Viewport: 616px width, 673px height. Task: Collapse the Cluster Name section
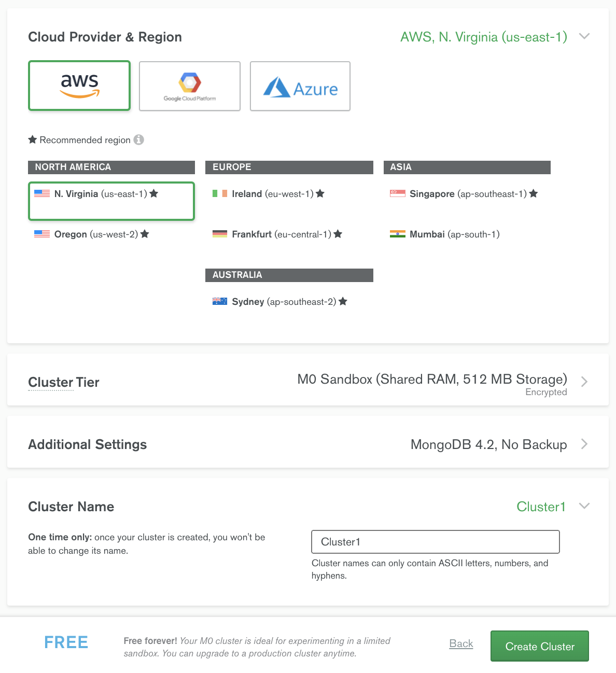point(584,506)
